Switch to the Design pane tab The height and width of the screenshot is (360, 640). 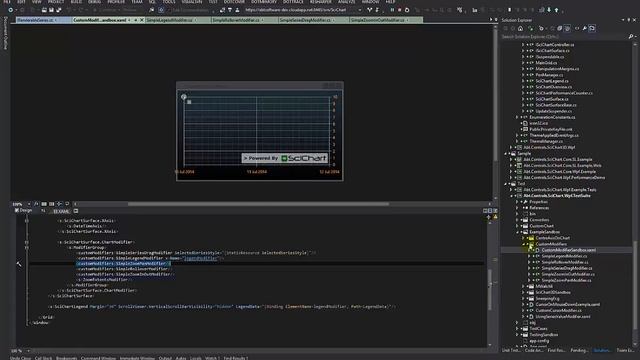coord(23,211)
